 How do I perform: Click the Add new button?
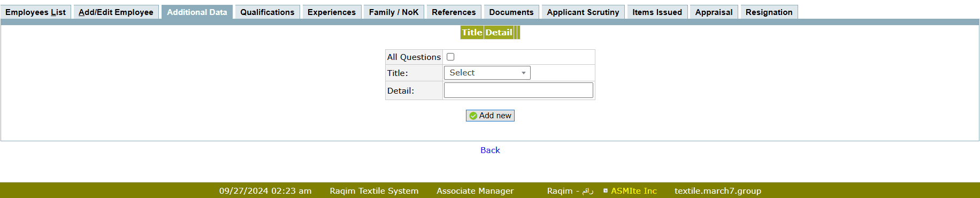point(490,116)
